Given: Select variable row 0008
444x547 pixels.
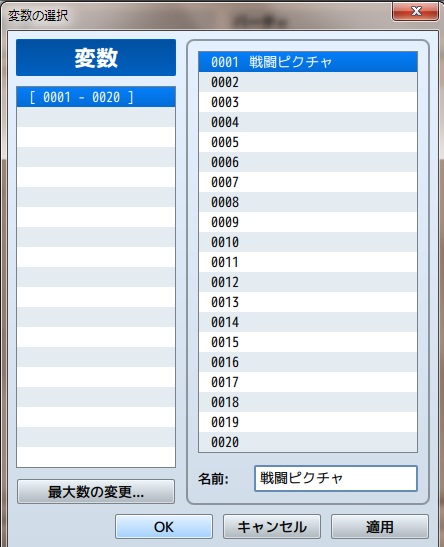Looking at the screenshot, I should (x=308, y=202).
